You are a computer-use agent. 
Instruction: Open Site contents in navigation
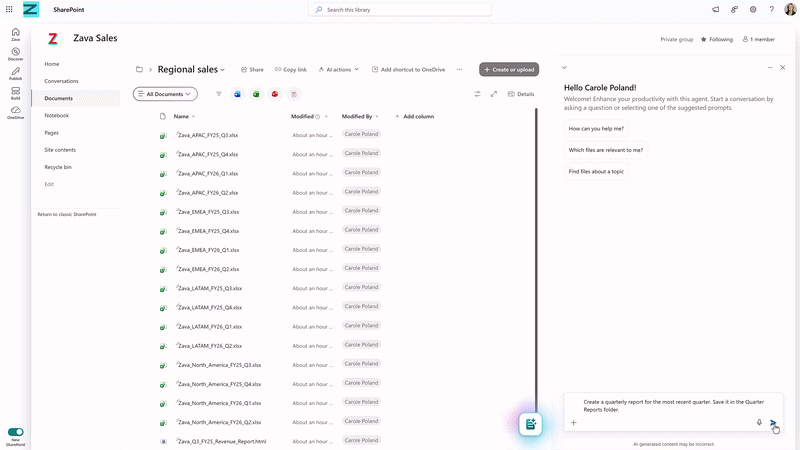point(60,150)
